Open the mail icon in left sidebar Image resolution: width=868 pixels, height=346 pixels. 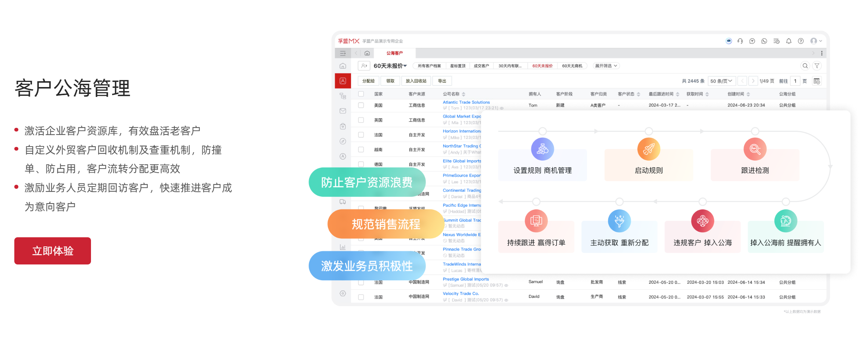tap(343, 111)
